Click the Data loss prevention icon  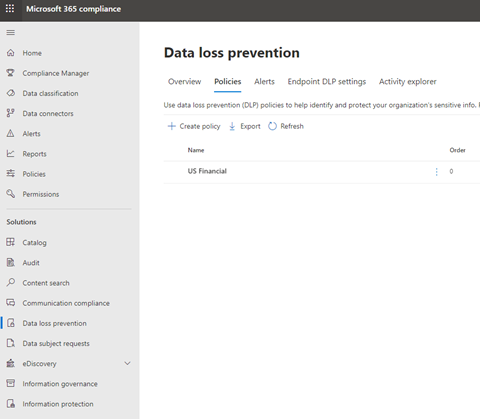pos(11,323)
